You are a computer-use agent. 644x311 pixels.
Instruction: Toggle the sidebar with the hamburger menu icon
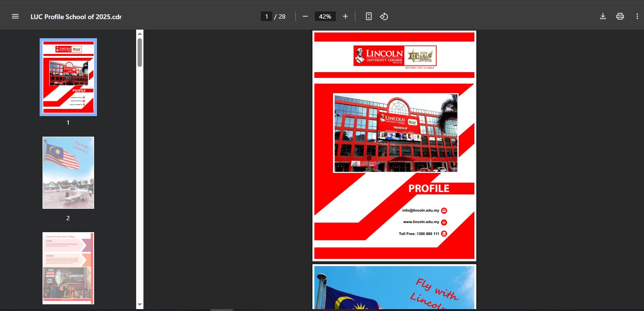point(15,16)
